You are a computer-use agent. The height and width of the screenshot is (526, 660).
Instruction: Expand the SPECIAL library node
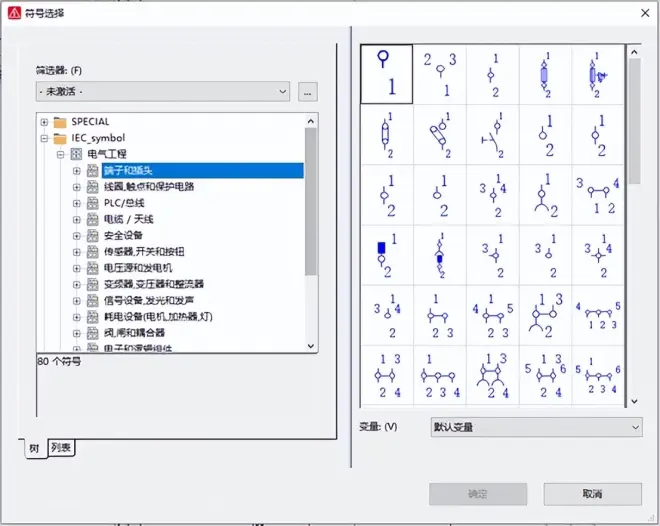point(44,122)
